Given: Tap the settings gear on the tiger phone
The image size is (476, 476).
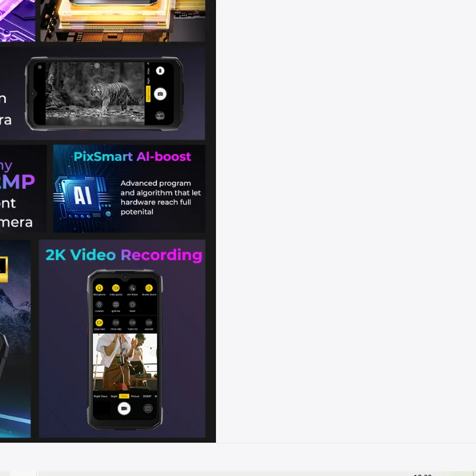Looking at the screenshot, I should 40,67.
